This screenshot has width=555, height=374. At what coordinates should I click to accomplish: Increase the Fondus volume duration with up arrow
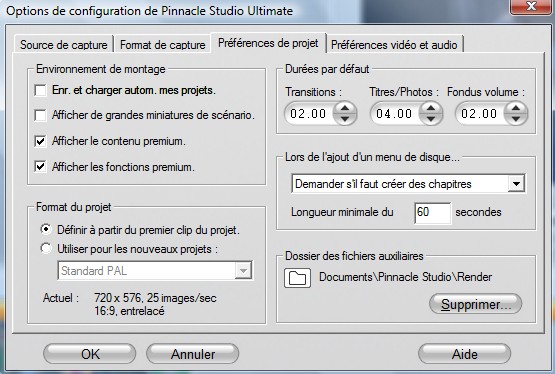(x=516, y=108)
